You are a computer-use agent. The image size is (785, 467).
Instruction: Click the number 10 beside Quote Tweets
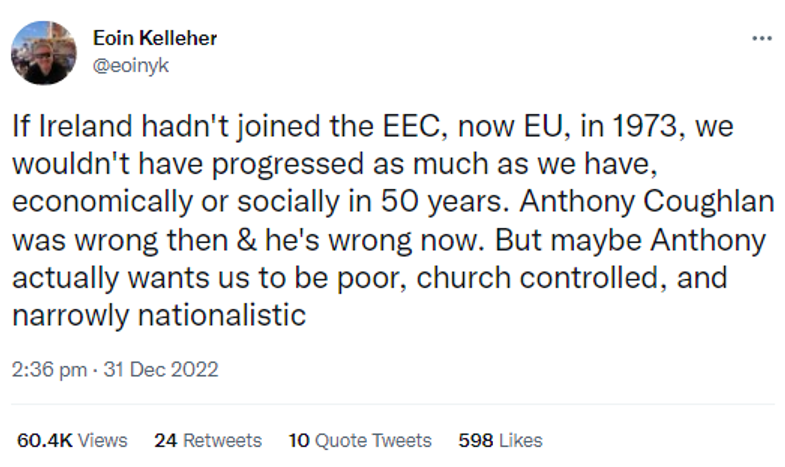[x=298, y=440]
